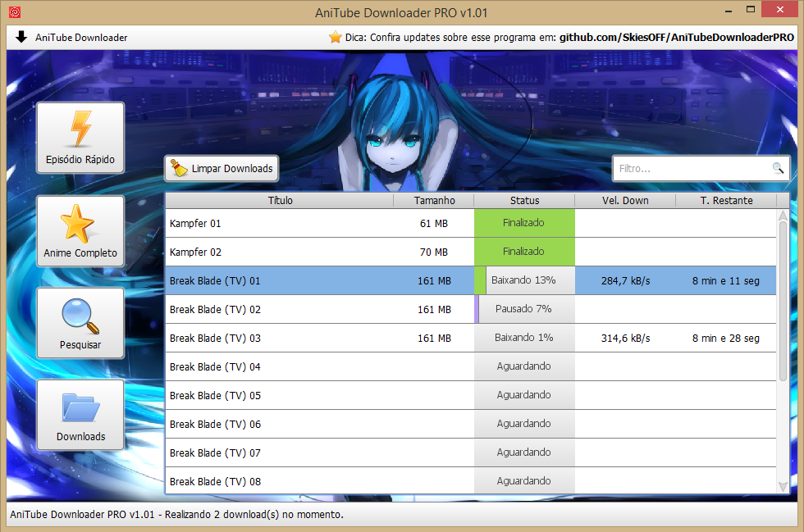Click the AniTube Downloader toolbar label

pyautogui.click(x=81, y=38)
